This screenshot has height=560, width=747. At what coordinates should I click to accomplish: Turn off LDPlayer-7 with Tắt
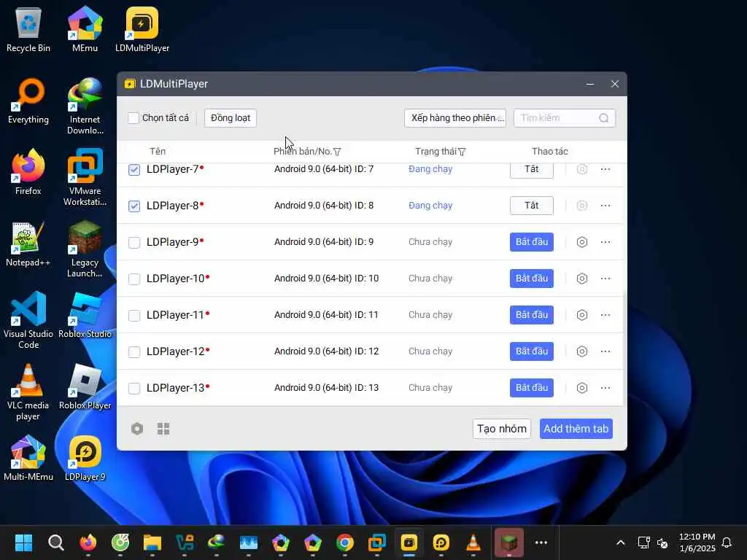[x=532, y=169]
